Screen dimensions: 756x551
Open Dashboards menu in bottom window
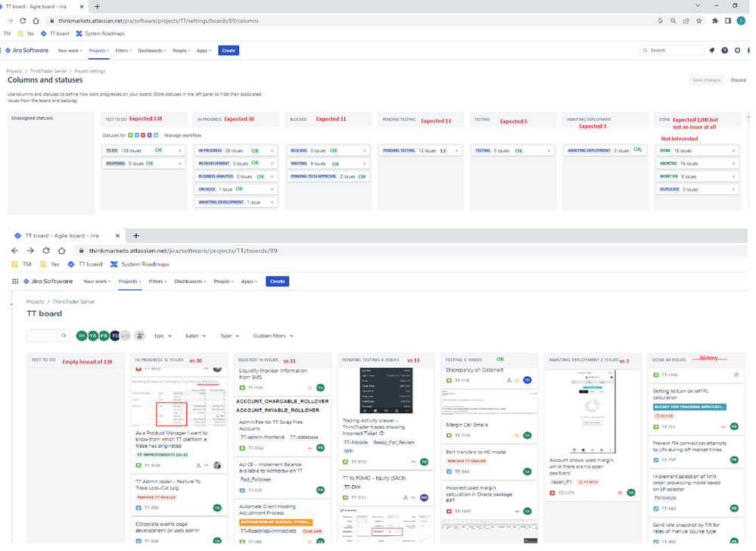pos(191,282)
